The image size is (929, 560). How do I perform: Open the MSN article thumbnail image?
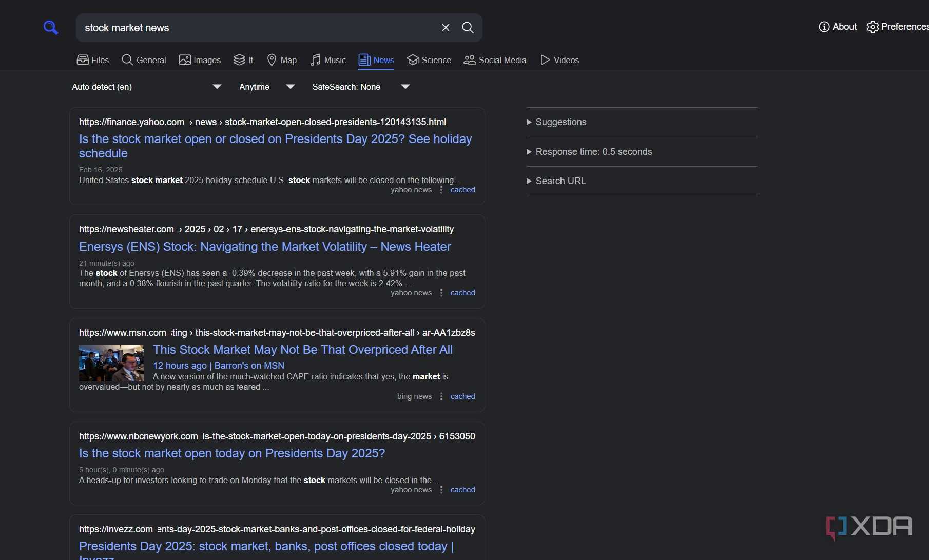pyautogui.click(x=111, y=363)
